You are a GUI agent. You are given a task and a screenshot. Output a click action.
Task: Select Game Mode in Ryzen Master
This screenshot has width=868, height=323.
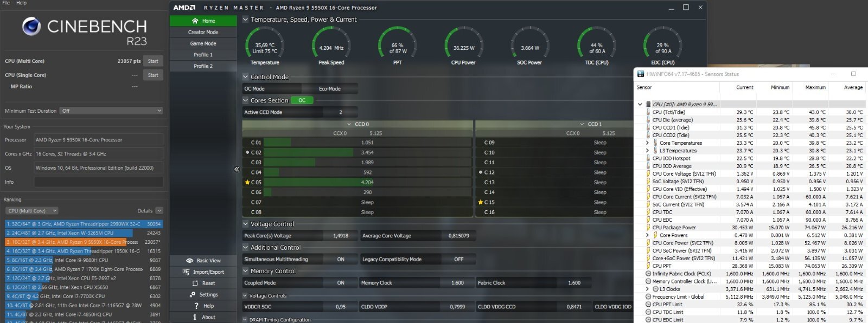203,43
